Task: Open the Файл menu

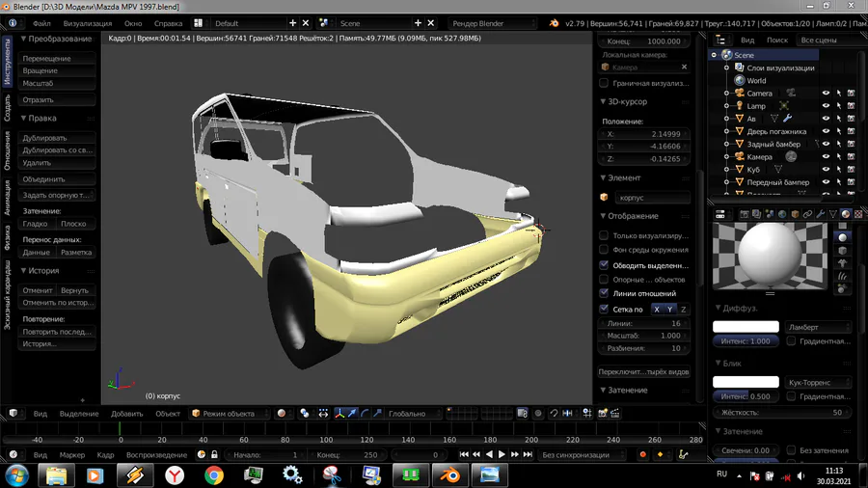Action: point(41,23)
